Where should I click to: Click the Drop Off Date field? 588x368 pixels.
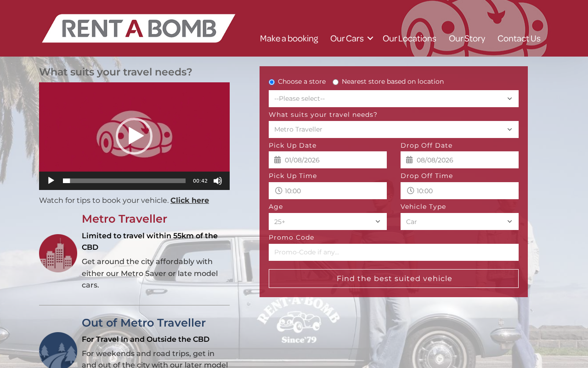[x=459, y=160]
